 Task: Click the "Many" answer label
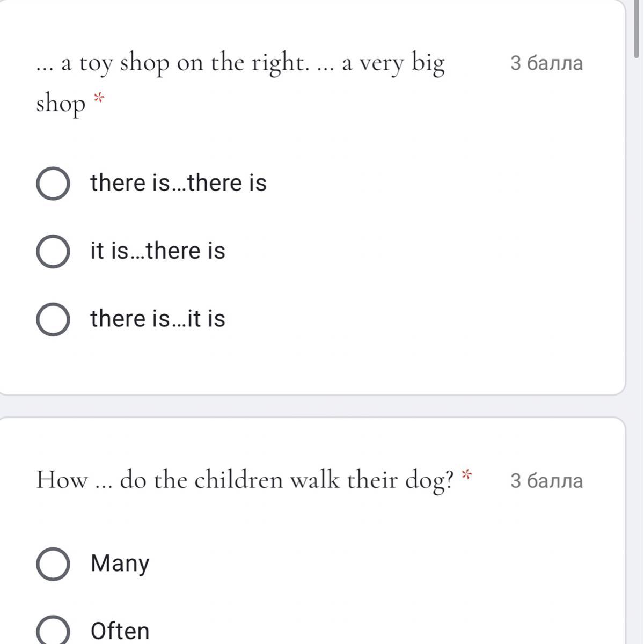[120, 563]
